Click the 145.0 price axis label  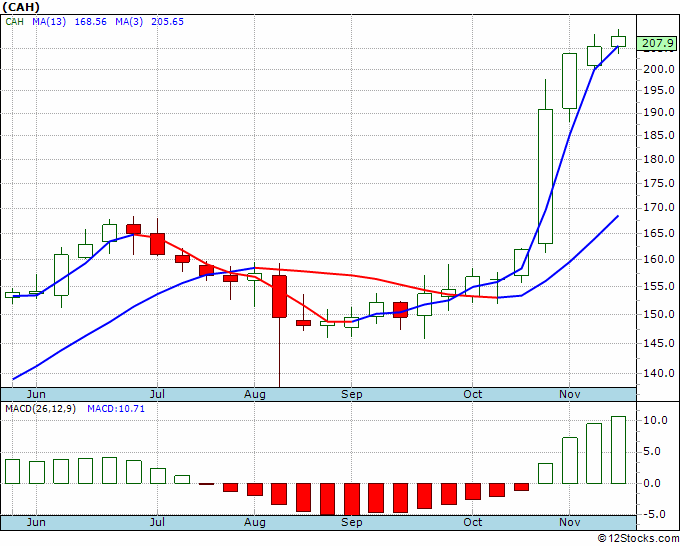[658, 343]
